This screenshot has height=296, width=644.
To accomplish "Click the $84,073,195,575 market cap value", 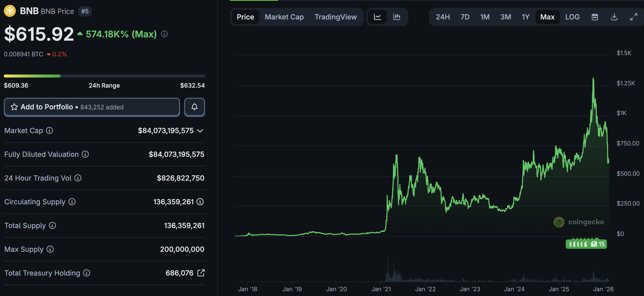I will pyautogui.click(x=166, y=131).
